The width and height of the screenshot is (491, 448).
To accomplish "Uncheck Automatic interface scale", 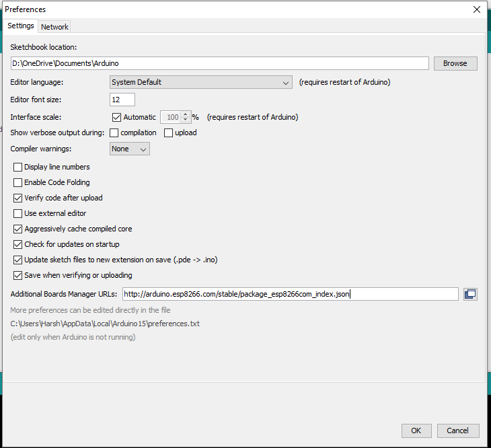I will (x=116, y=117).
